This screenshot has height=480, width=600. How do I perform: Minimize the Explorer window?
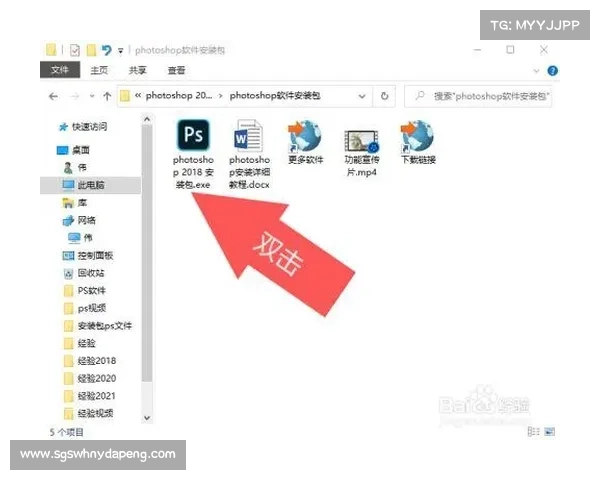click(477, 50)
